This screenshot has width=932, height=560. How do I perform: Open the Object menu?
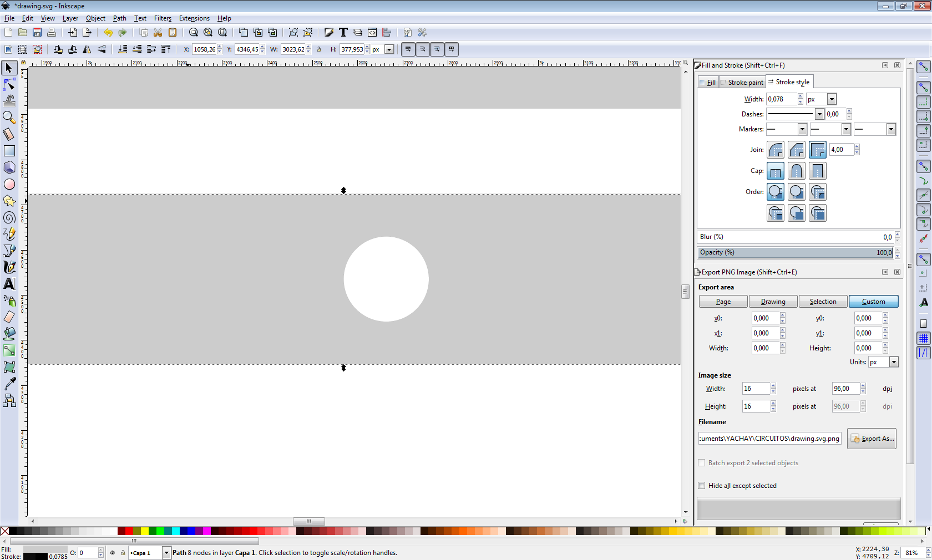coord(95,18)
